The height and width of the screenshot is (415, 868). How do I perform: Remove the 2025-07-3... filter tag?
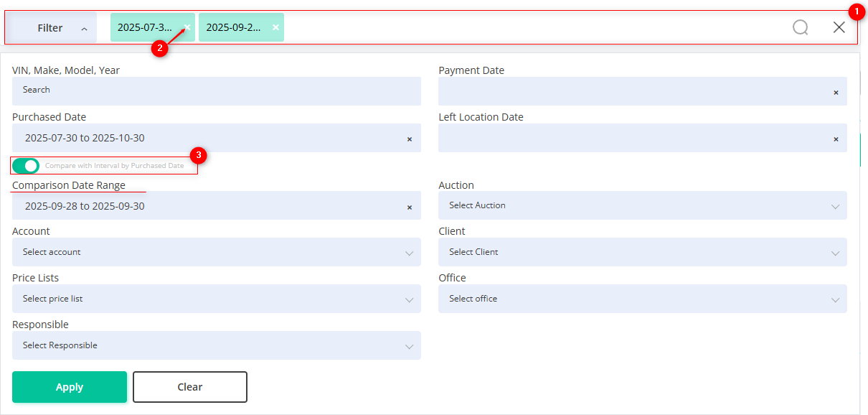187,27
